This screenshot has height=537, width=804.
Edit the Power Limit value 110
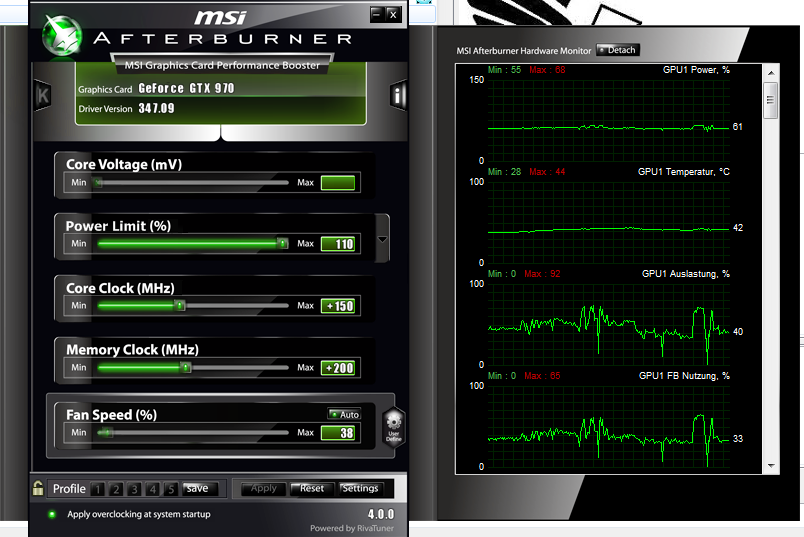point(338,244)
